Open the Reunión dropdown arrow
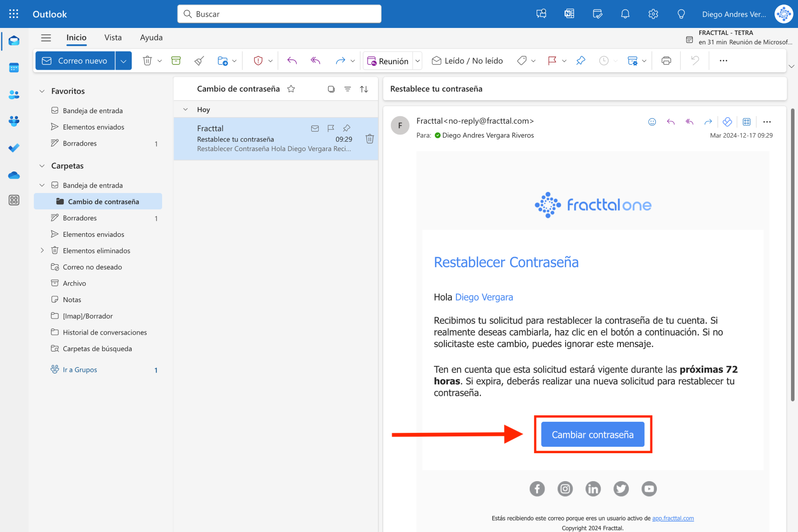The width and height of the screenshot is (798, 532). pyautogui.click(x=418, y=61)
